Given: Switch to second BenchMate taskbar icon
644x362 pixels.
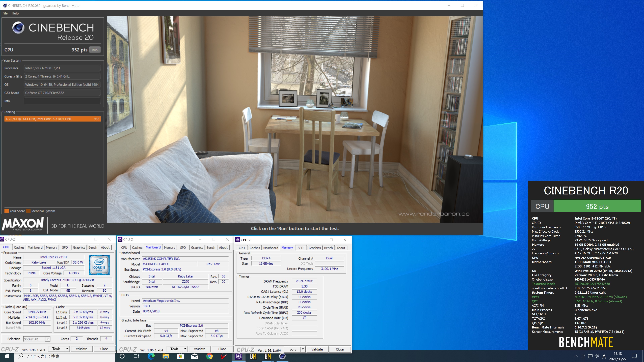Looking at the screenshot, I should (268, 356).
